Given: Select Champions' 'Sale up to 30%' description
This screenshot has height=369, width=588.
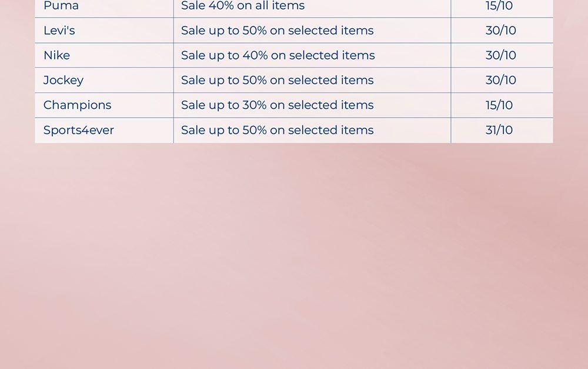Looking at the screenshot, I should [x=277, y=105].
